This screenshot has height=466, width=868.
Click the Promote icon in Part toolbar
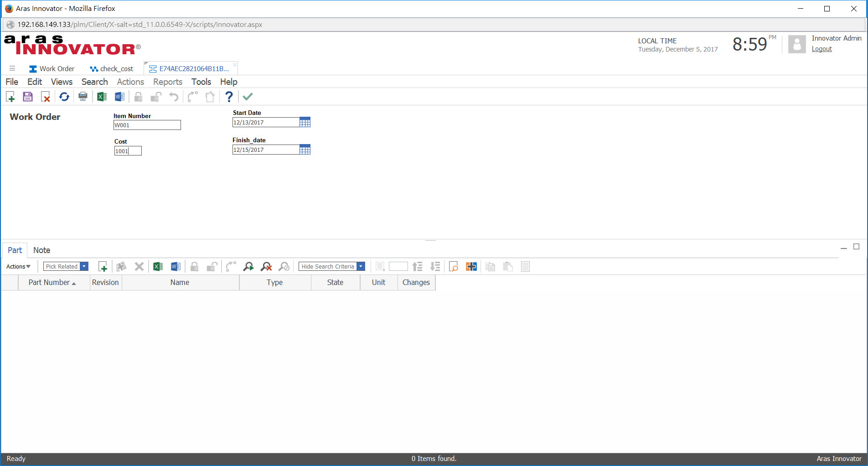point(231,267)
